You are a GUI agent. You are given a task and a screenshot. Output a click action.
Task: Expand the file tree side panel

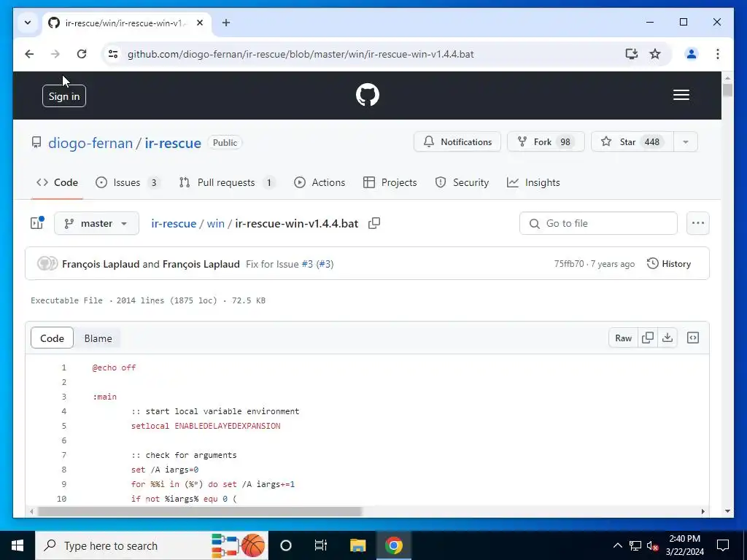tap(37, 223)
